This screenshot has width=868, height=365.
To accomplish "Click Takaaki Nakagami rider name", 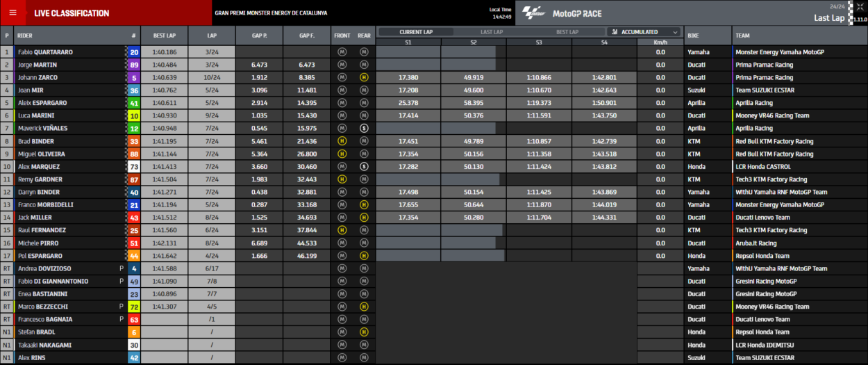I will coord(45,345).
